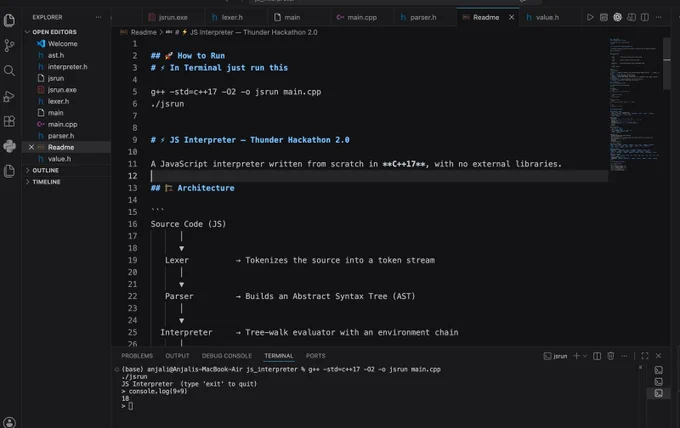Maximize the terminal panel size

coord(645,356)
